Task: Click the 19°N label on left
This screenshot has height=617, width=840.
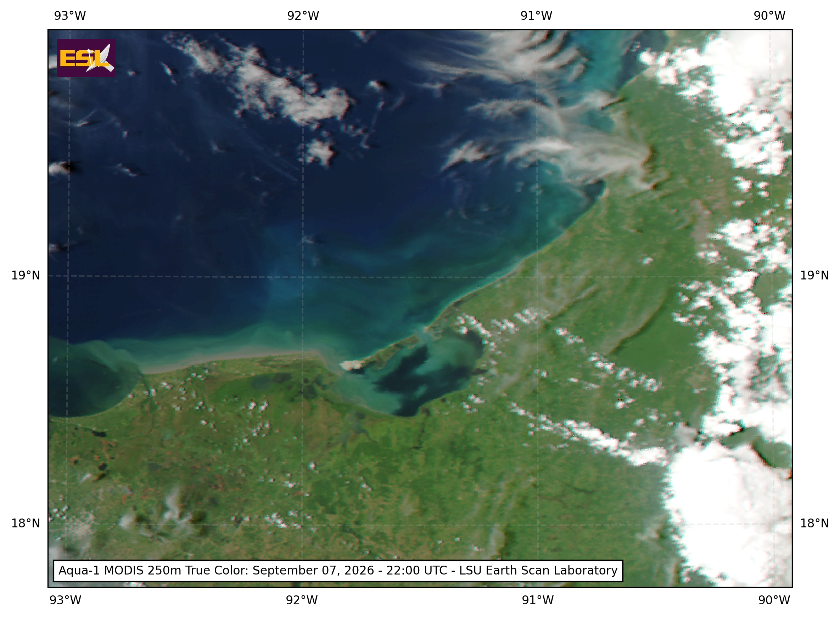Action: tap(26, 276)
